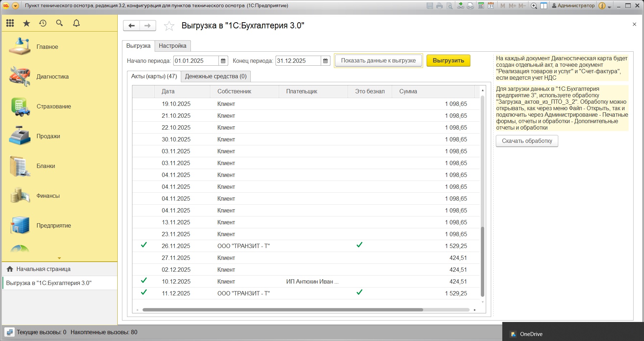Add this page to favorites star
The width and height of the screenshot is (644, 341).
tap(169, 26)
